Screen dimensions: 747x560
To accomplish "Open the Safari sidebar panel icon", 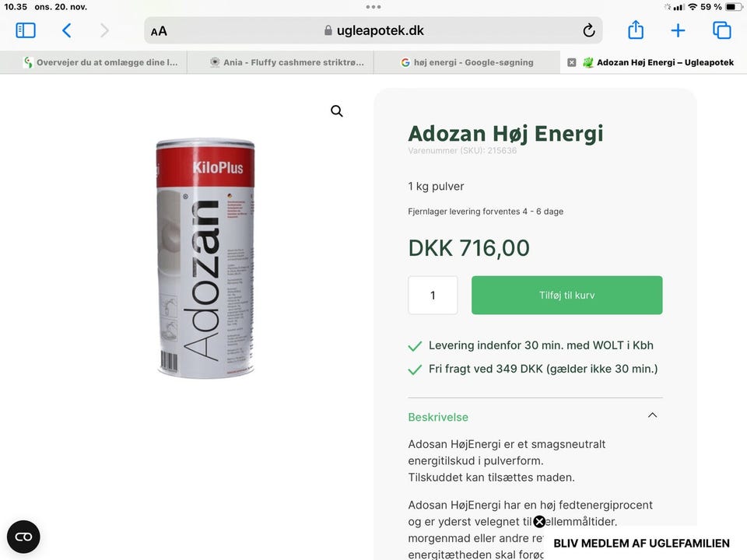I will (26, 30).
